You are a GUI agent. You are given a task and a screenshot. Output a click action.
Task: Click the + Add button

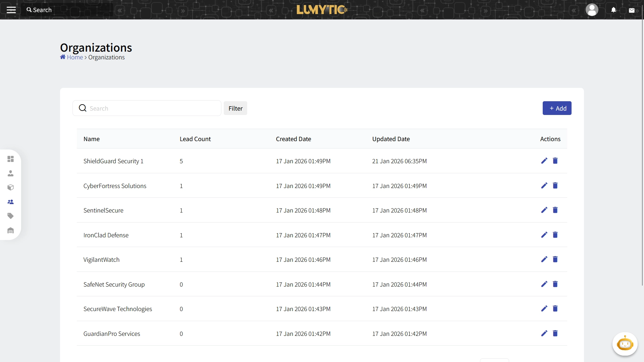[557, 108]
